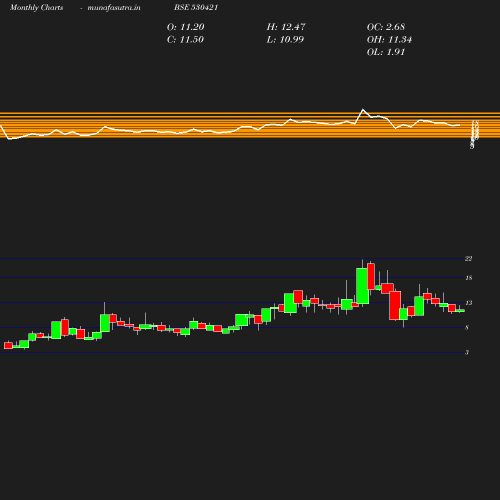Click the 'OC: 2.68' value
The height and width of the screenshot is (500, 500).
click(386, 27)
